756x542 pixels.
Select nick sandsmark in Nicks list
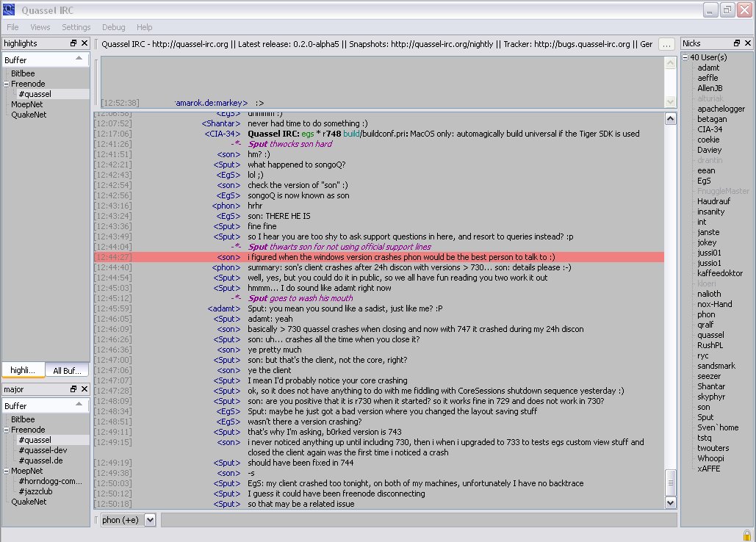tap(716, 366)
